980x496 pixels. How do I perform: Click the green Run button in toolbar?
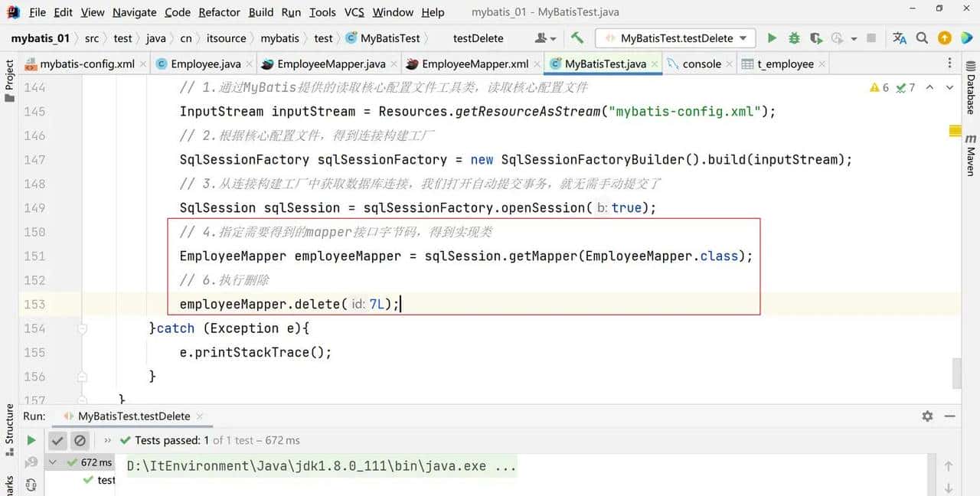772,38
